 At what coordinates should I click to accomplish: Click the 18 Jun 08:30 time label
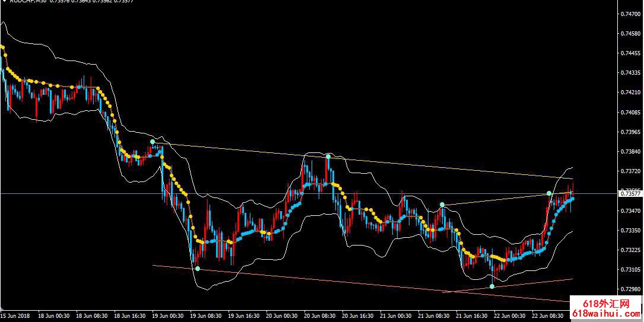click(x=92, y=316)
